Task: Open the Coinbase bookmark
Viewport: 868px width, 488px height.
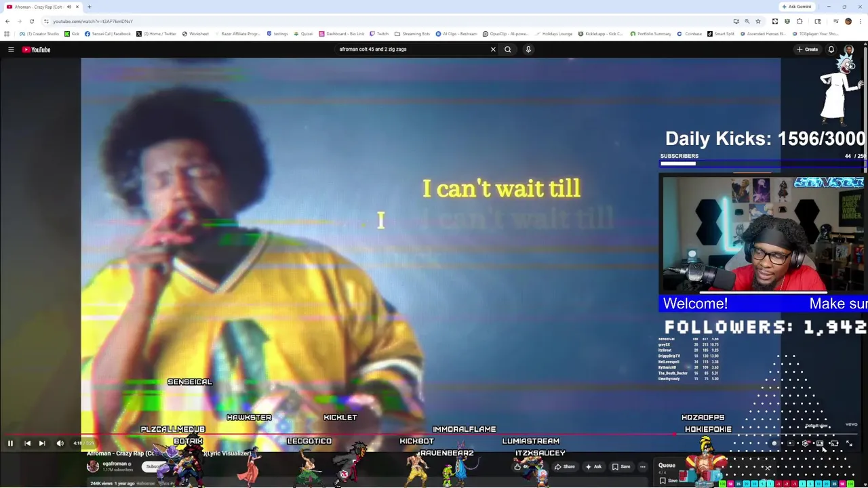Action: (x=690, y=34)
